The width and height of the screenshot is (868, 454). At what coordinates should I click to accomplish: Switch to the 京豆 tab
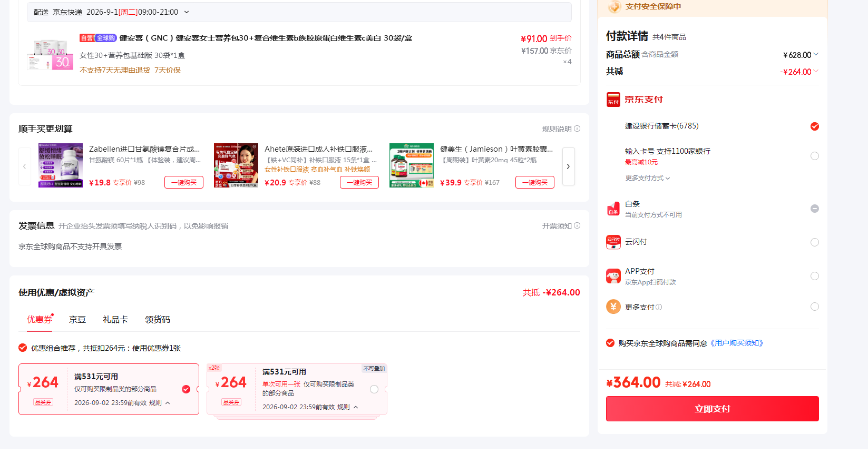(77, 320)
